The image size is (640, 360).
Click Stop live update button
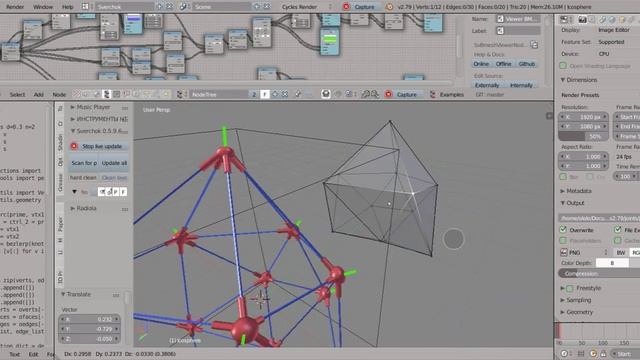98,146
